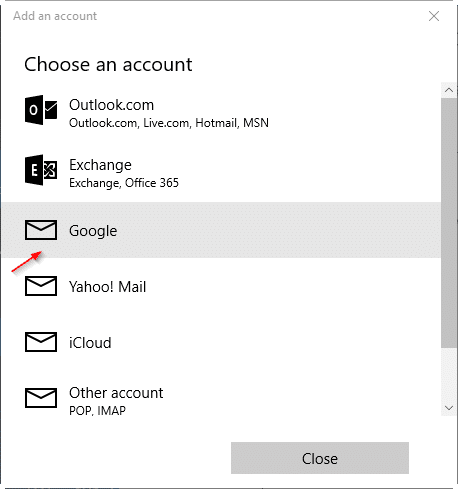Choose Other account option

tap(221, 398)
